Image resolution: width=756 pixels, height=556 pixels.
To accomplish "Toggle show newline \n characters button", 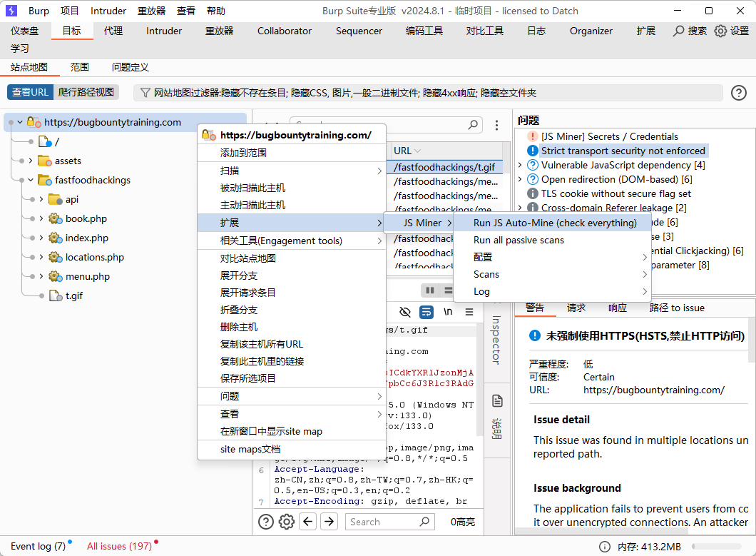I will coord(448,313).
